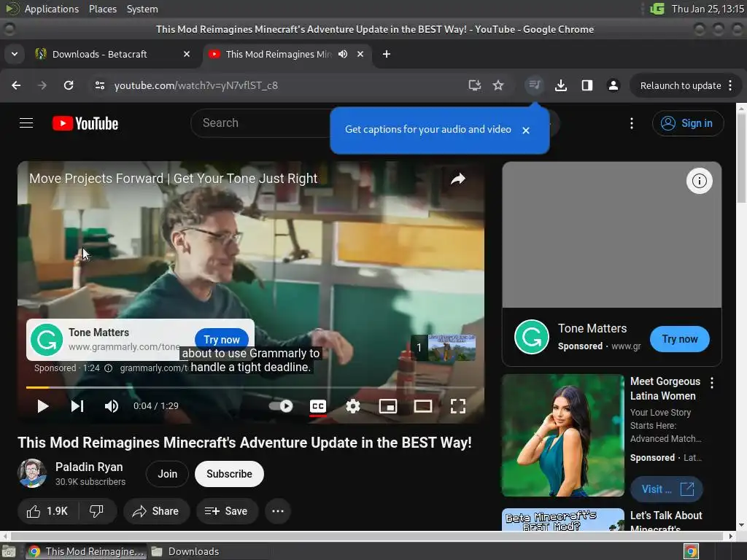Open ad info icon next to Sponsored 1:24
Screen dimensions: 747x560
(108, 368)
